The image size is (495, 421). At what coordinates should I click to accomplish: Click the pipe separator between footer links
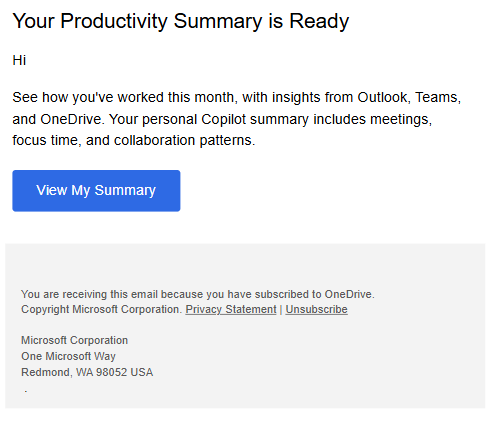[x=281, y=309]
